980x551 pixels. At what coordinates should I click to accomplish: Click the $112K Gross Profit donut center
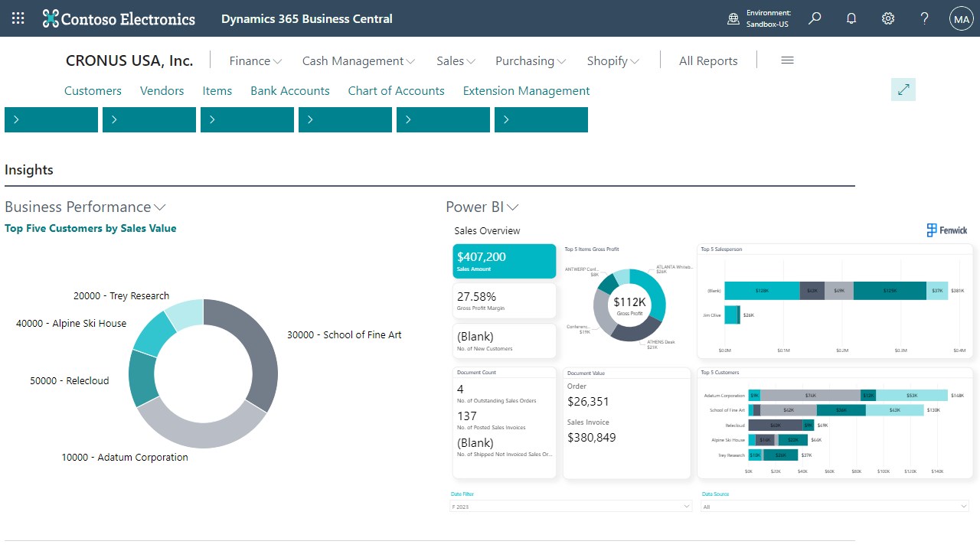[x=629, y=305]
